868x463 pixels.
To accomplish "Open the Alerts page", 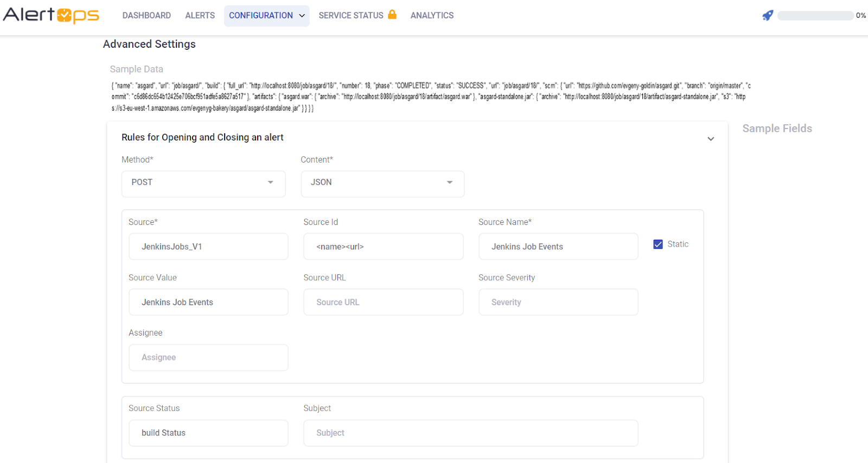I will coord(200,16).
